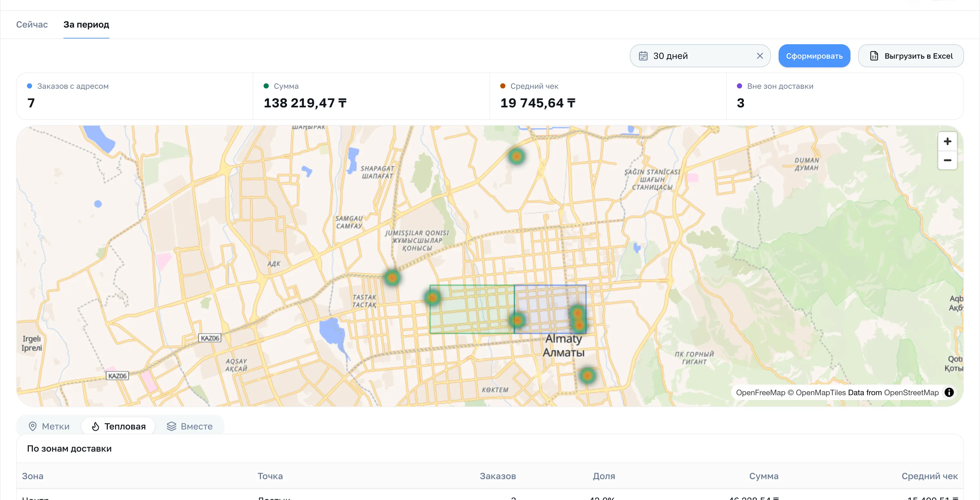The height and width of the screenshot is (500, 980).
Task: Open the OpenStreetMap attribution link
Action: pyautogui.click(x=911, y=392)
